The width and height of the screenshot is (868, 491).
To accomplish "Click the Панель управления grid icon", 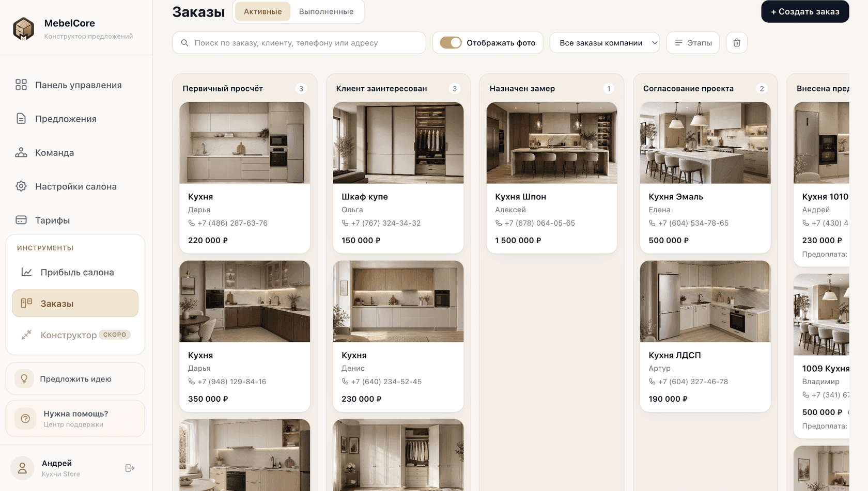I will pyautogui.click(x=21, y=85).
